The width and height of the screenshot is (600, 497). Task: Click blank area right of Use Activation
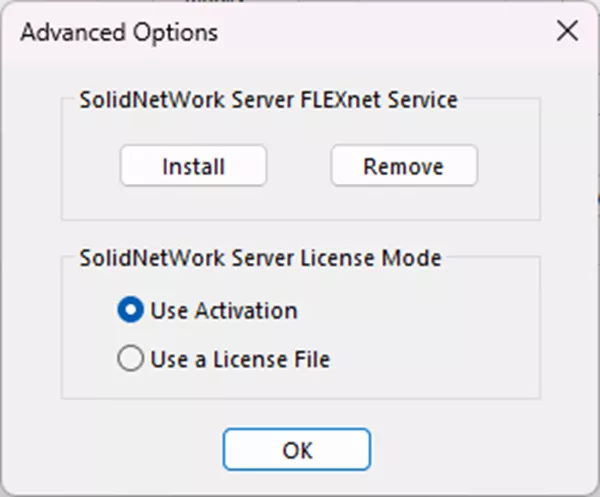tap(420, 311)
